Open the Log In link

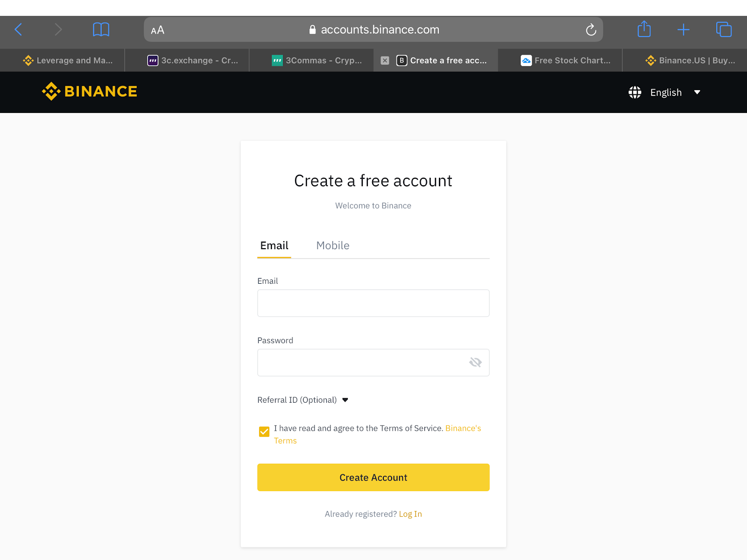[x=410, y=514]
